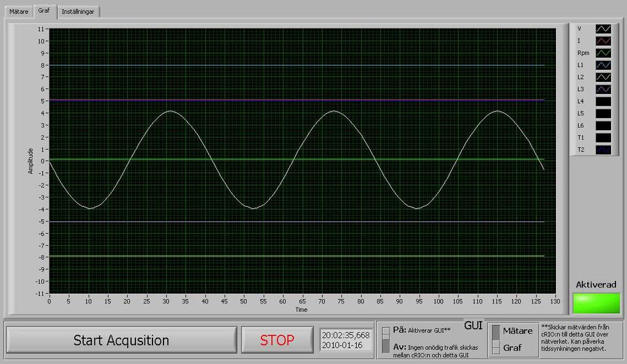Click the L5 plot legend icon
This screenshot has height=364, width=627.
pos(603,113)
